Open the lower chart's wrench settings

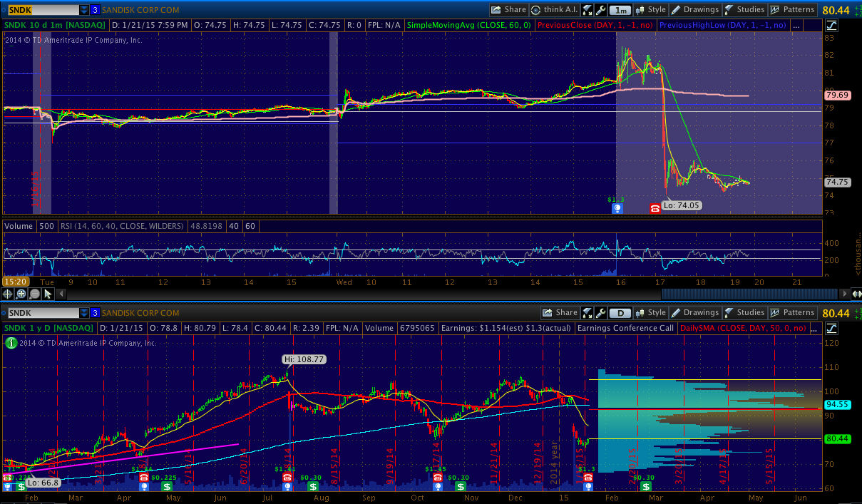(601, 313)
